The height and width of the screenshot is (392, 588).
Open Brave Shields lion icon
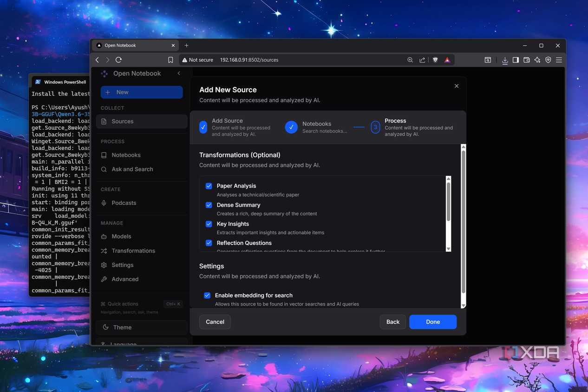(x=435, y=60)
